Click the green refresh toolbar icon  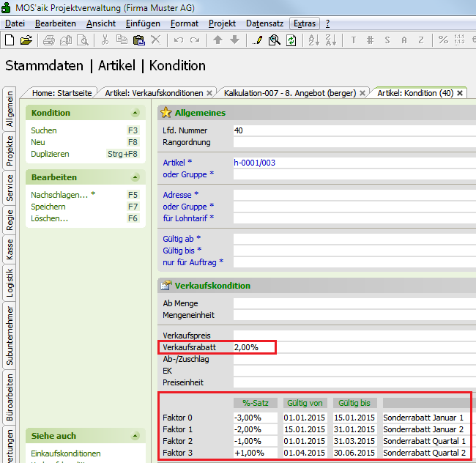291,40
